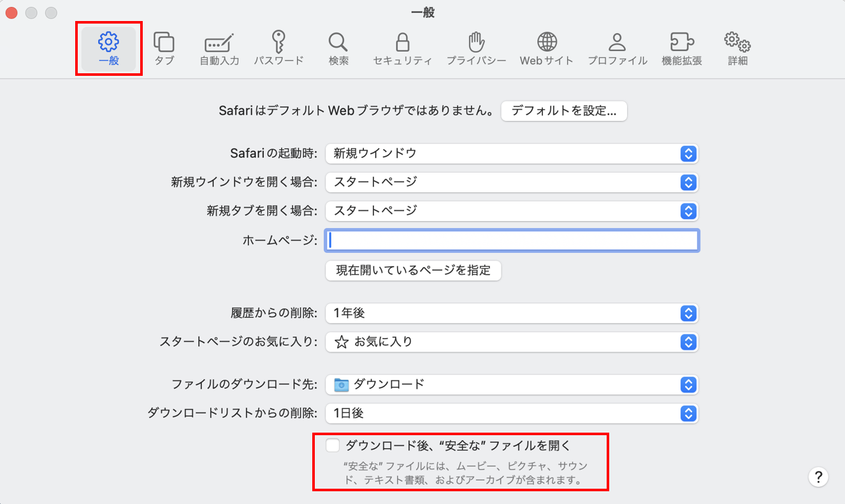Enable opening safe files after download
The width and height of the screenshot is (845, 504).
332,445
